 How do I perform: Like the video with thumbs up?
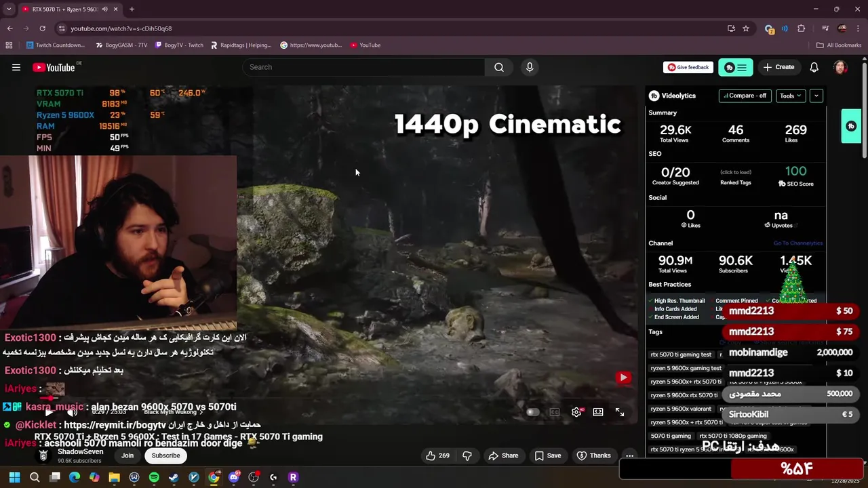(437, 455)
